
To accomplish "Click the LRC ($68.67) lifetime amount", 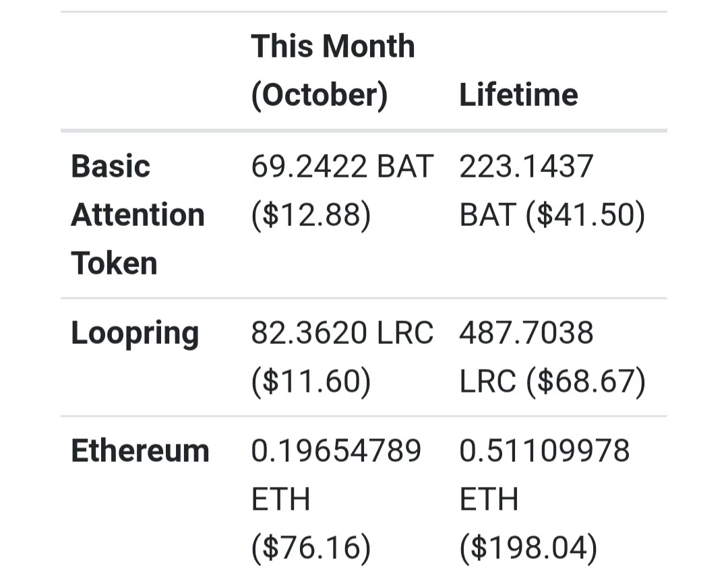I will pyautogui.click(x=552, y=381).
